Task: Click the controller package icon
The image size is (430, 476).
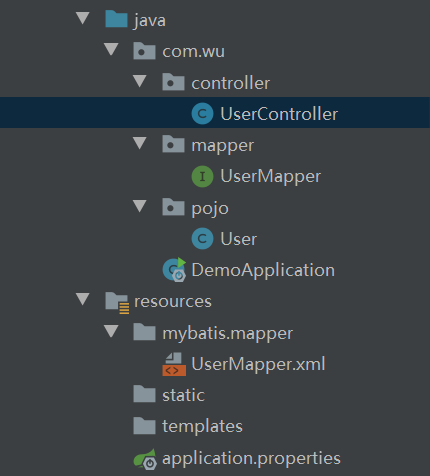Action: tap(173, 82)
